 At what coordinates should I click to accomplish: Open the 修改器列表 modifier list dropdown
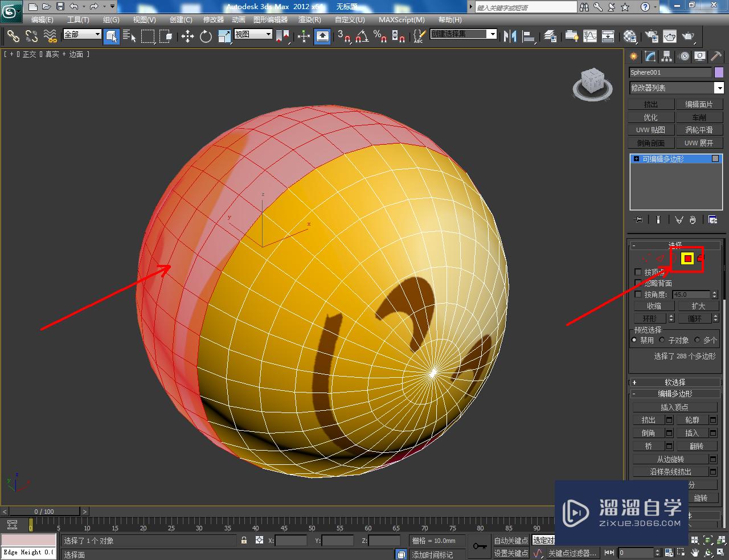click(x=676, y=88)
